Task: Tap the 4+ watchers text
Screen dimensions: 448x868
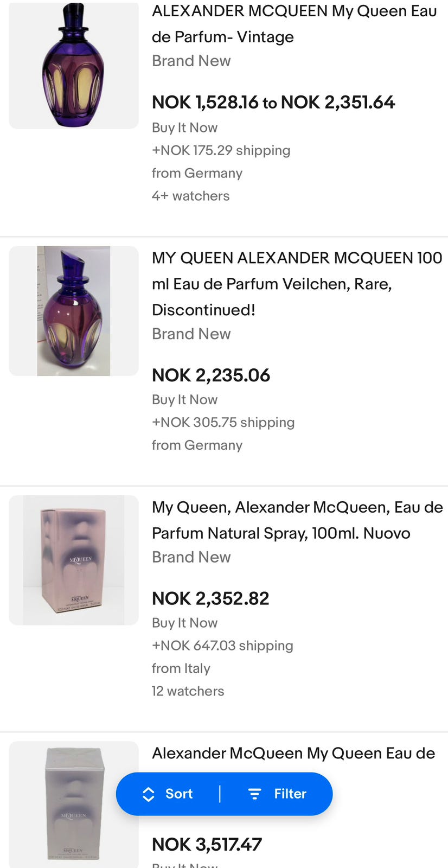Action: click(190, 196)
